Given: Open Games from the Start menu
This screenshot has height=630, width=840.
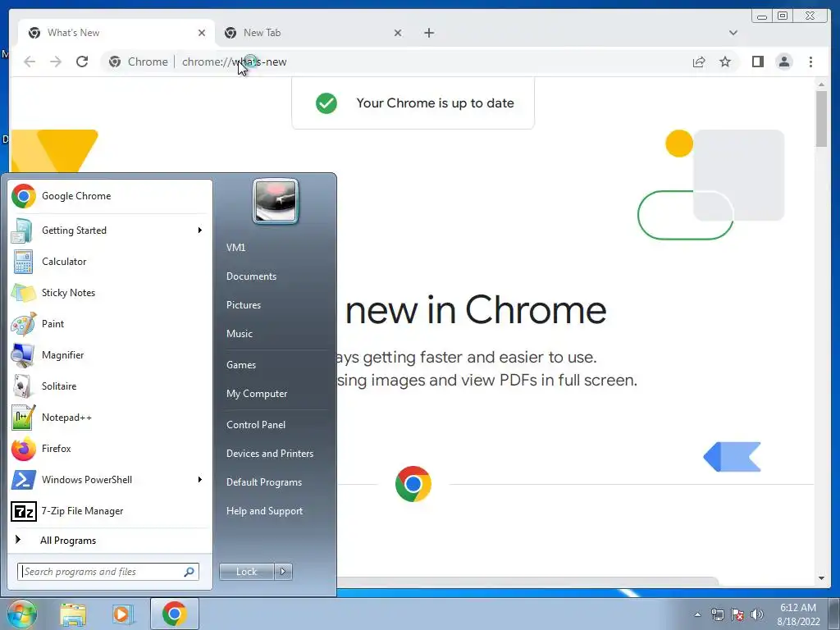Looking at the screenshot, I should [x=241, y=365].
